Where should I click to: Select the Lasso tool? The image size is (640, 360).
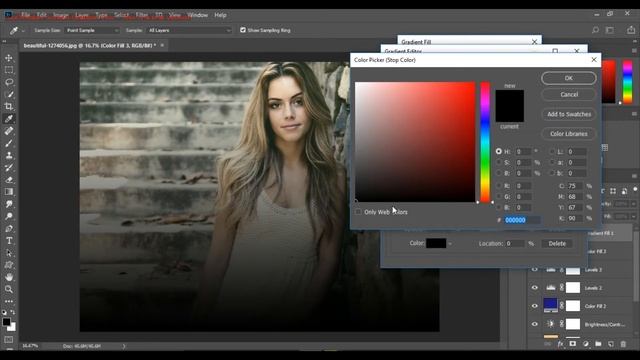coord(9,82)
